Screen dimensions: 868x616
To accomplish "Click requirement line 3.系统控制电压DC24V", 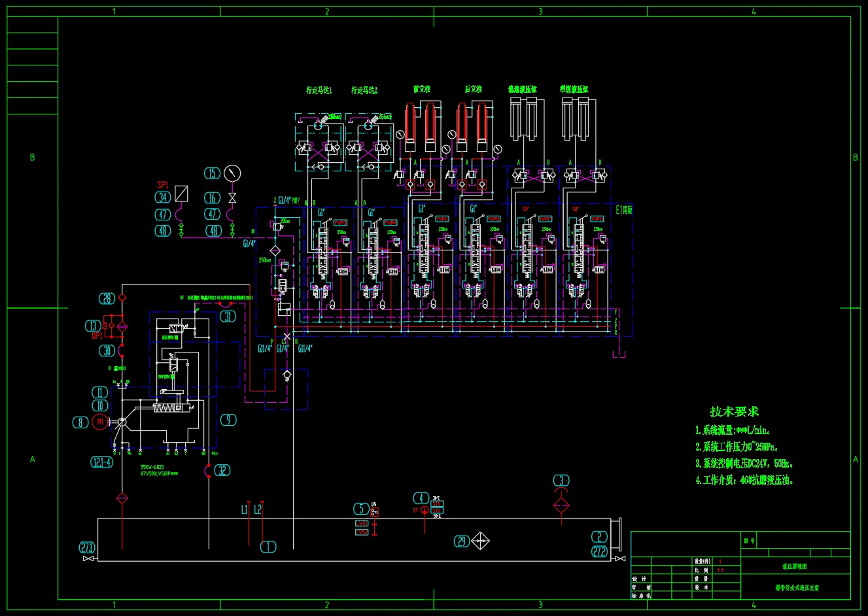I will pos(744,464).
